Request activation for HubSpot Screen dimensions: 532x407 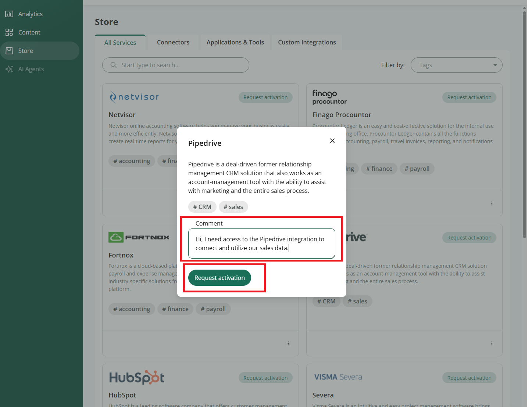click(x=265, y=378)
